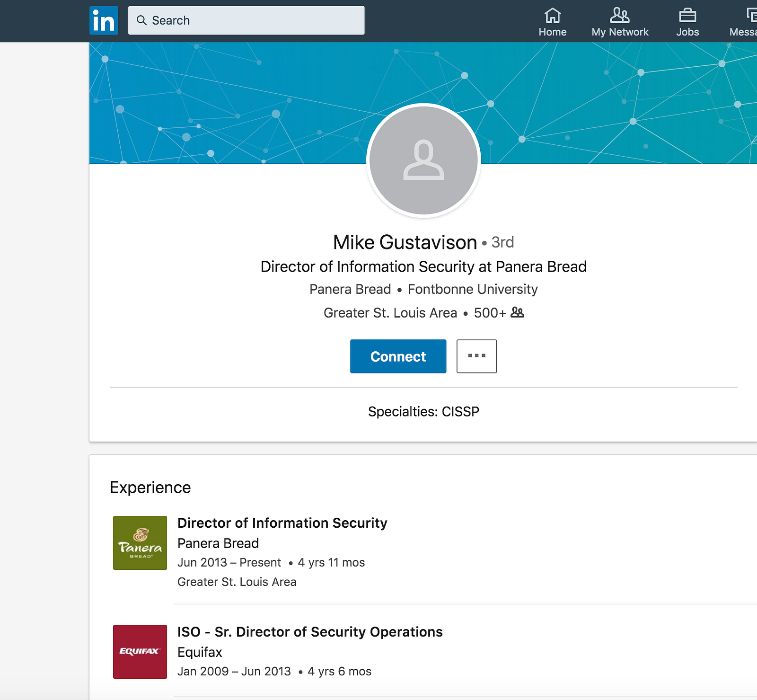Click the Panera Bread company logo
Viewport: 757px width, 700px height.
coord(140,543)
